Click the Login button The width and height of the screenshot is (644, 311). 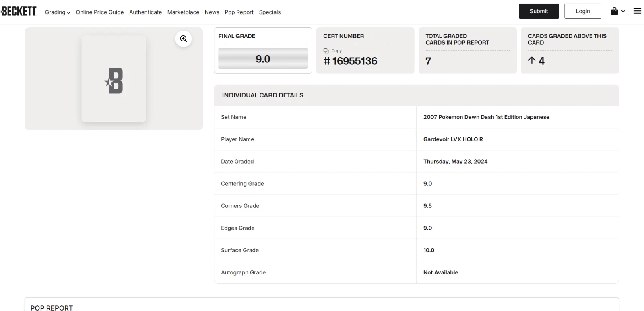(x=583, y=11)
